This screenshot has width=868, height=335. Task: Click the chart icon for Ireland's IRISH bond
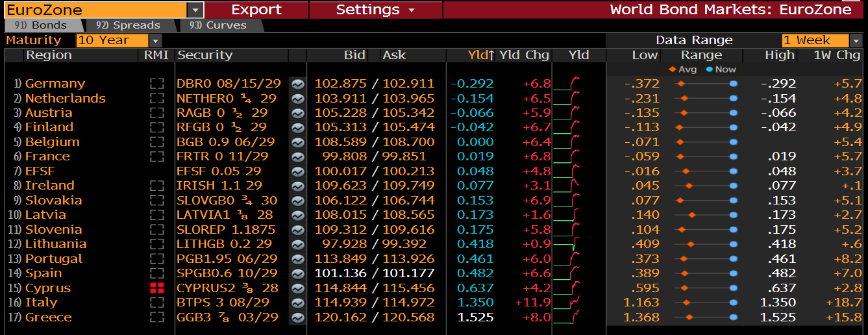[298, 186]
